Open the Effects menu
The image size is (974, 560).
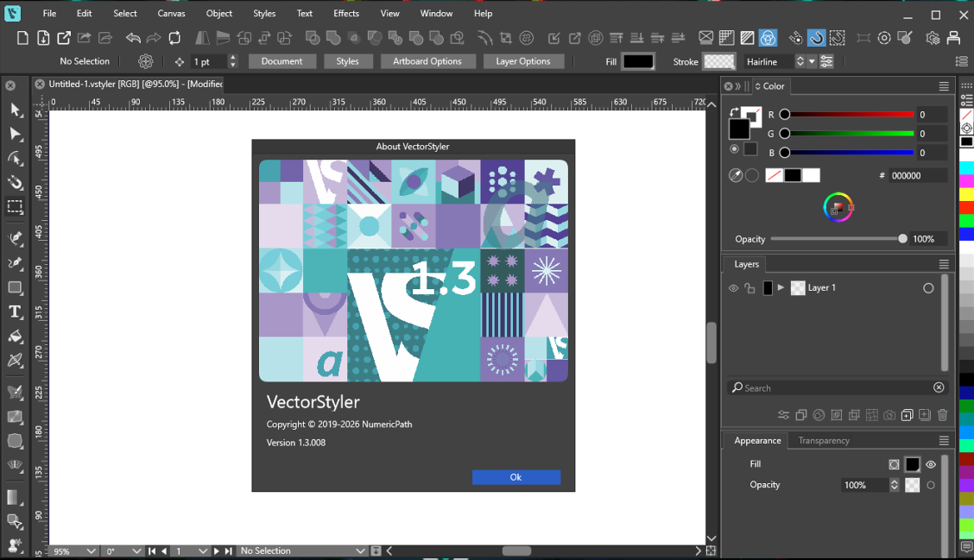click(346, 14)
